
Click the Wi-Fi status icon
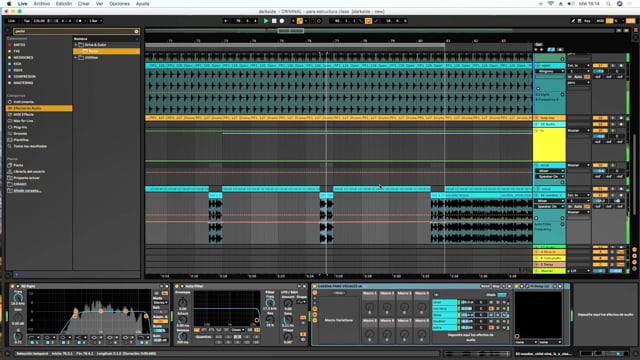550,4
